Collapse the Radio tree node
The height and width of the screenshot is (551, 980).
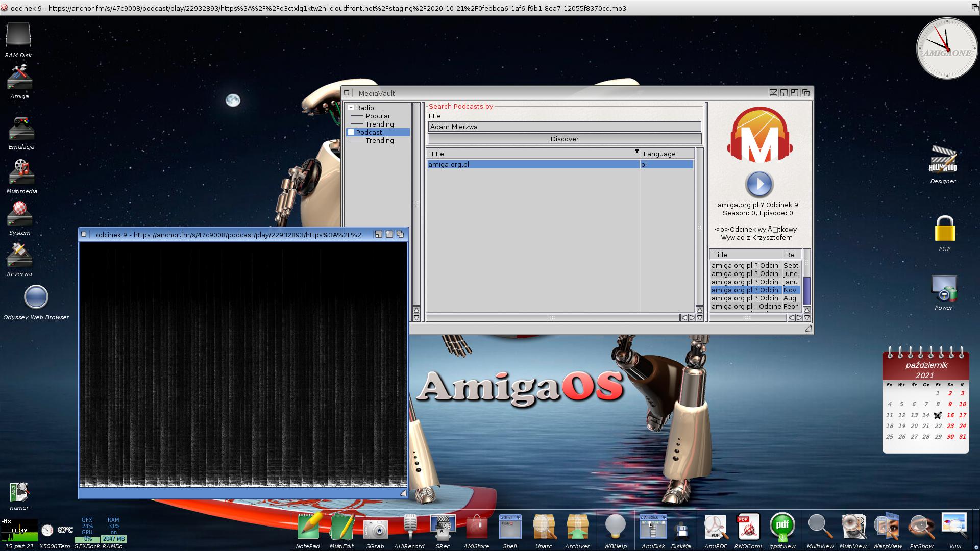[351, 108]
